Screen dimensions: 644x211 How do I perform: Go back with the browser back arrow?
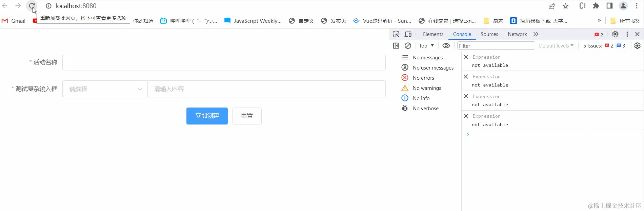click(5, 6)
